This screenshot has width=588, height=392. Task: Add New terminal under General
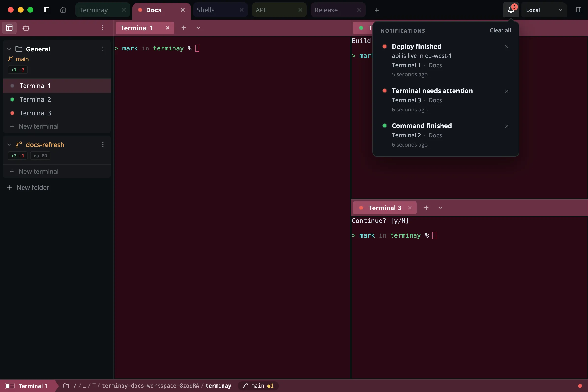pyautogui.click(x=57, y=126)
